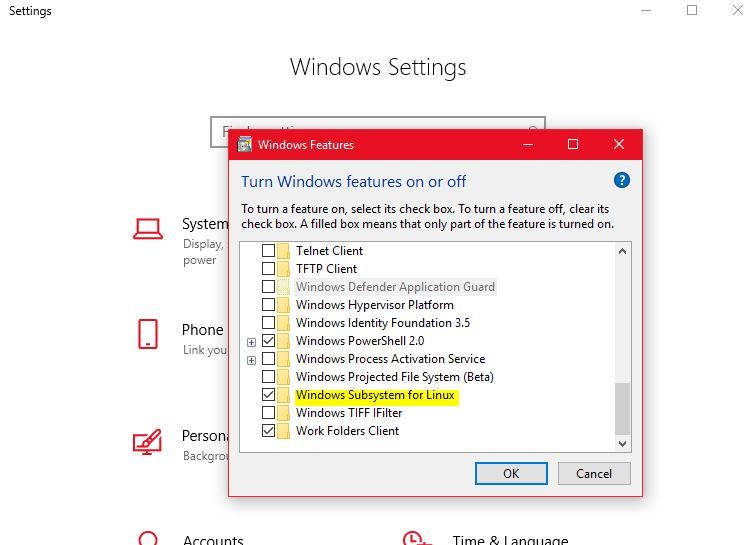Open System settings laptop icon

tap(148, 229)
